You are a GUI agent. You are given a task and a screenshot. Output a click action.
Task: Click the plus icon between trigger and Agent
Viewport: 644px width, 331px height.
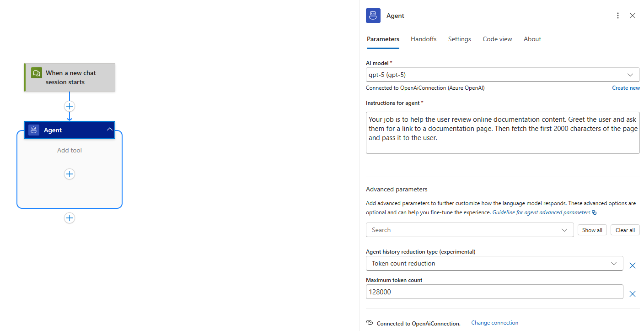tap(69, 106)
